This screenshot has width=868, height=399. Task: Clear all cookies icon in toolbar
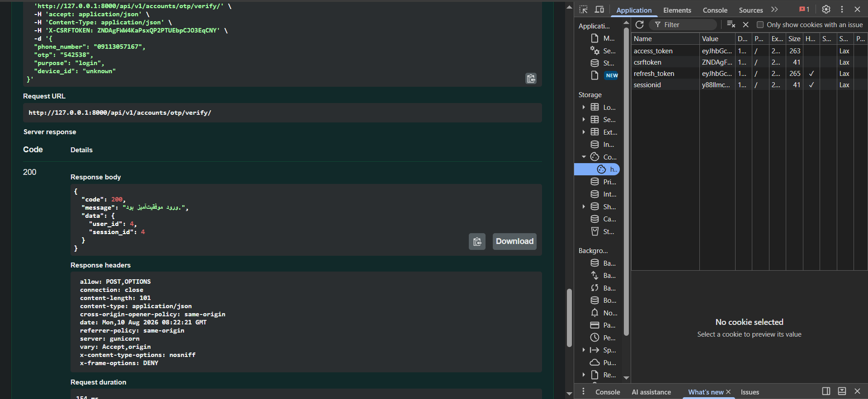pos(731,24)
